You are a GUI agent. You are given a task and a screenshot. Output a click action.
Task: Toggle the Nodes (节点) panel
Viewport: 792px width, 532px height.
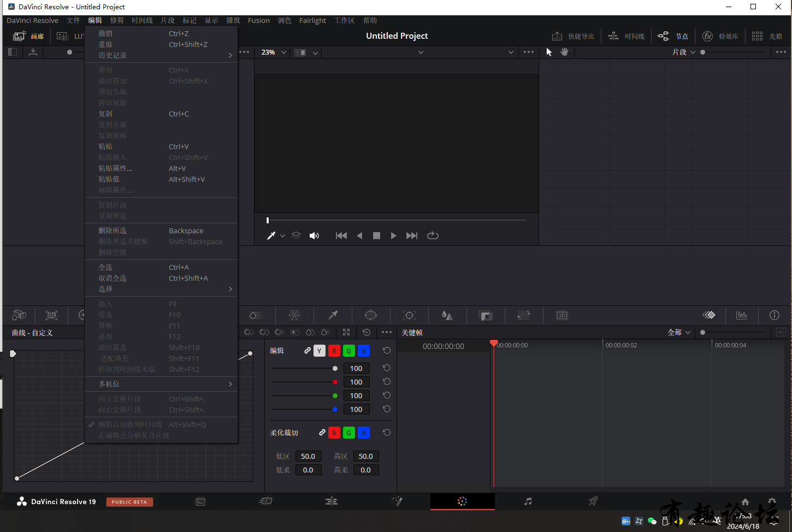pyautogui.click(x=673, y=36)
